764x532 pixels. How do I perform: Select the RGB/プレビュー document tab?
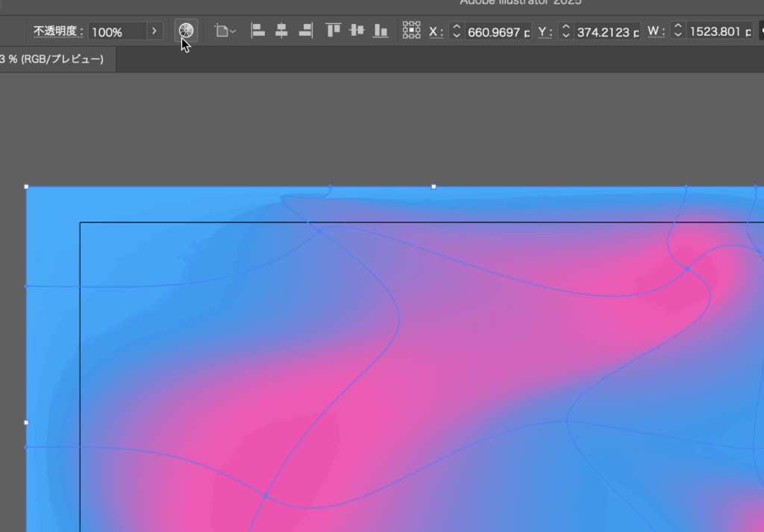tap(56, 59)
